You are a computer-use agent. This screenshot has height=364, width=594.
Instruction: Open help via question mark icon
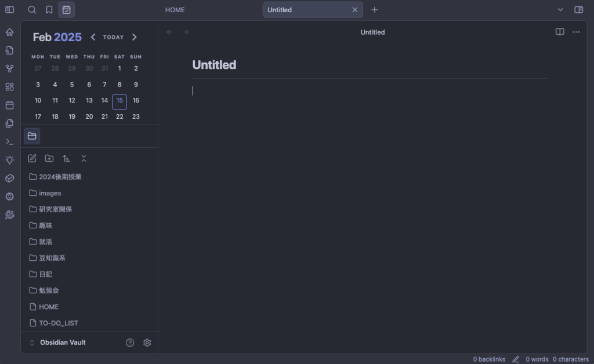coord(130,343)
